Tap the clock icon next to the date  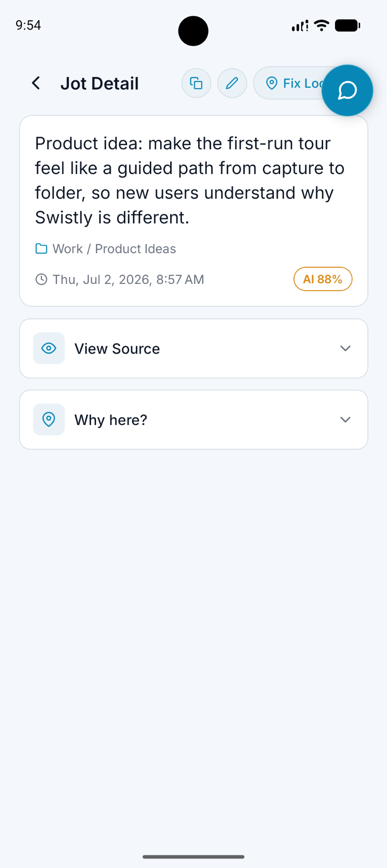coord(41,279)
